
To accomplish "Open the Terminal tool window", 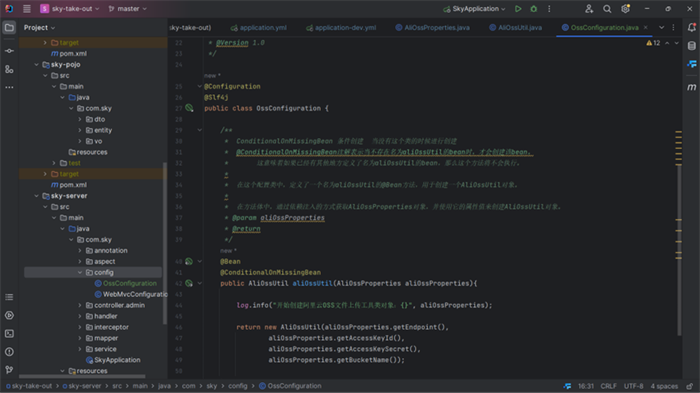I will point(9,334).
